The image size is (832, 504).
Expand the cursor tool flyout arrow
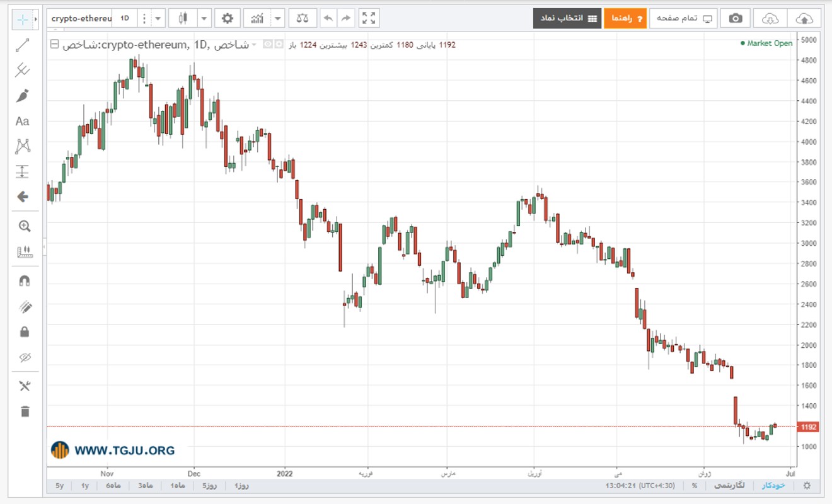click(x=36, y=19)
